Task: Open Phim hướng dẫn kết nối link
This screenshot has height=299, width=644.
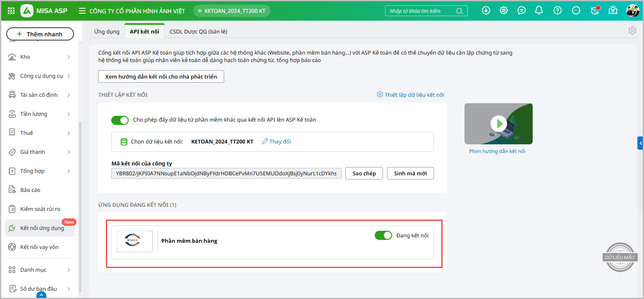Action: [x=497, y=151]
